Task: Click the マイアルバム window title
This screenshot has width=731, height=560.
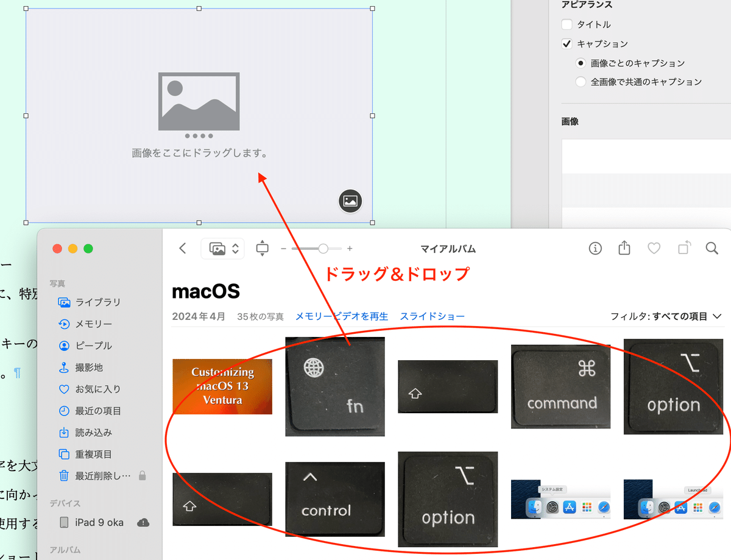Action: tap(448, 249)
